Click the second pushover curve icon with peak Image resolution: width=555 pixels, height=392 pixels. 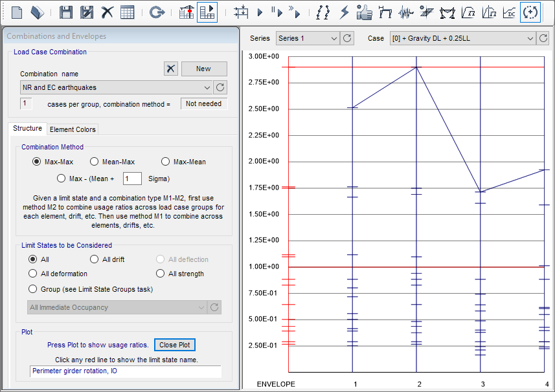pyautogui.click(x=489, y=12)
